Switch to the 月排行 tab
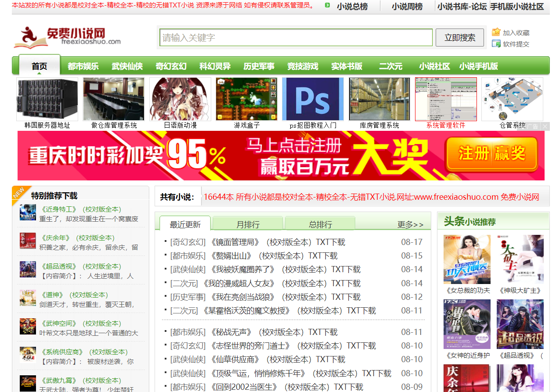 point(248,224)
